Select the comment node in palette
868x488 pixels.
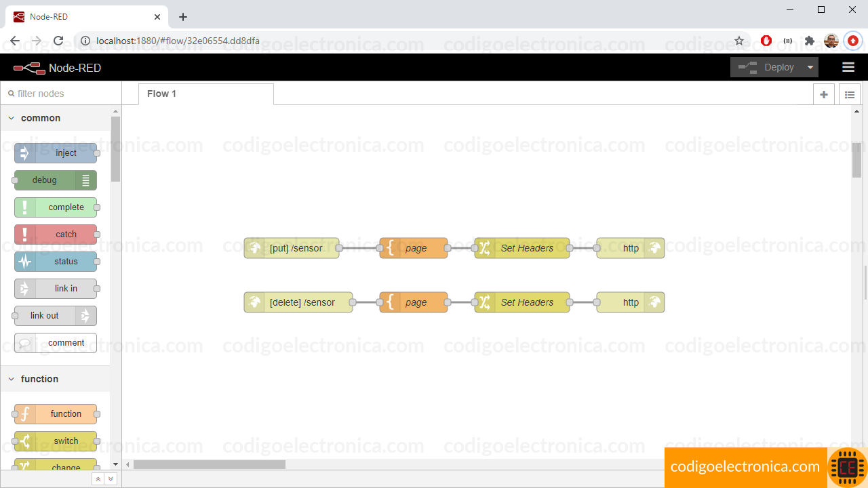coord(56,343)
